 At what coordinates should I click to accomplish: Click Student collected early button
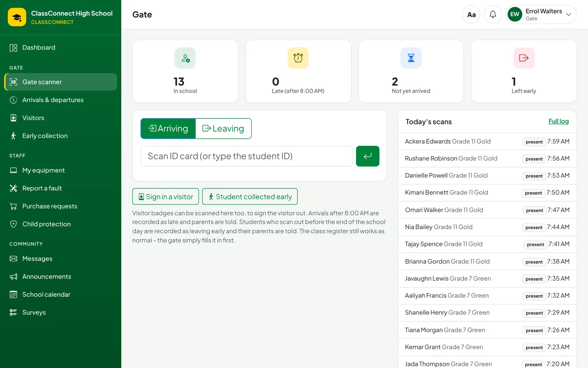pyautogui.click(x=250, y=197)
